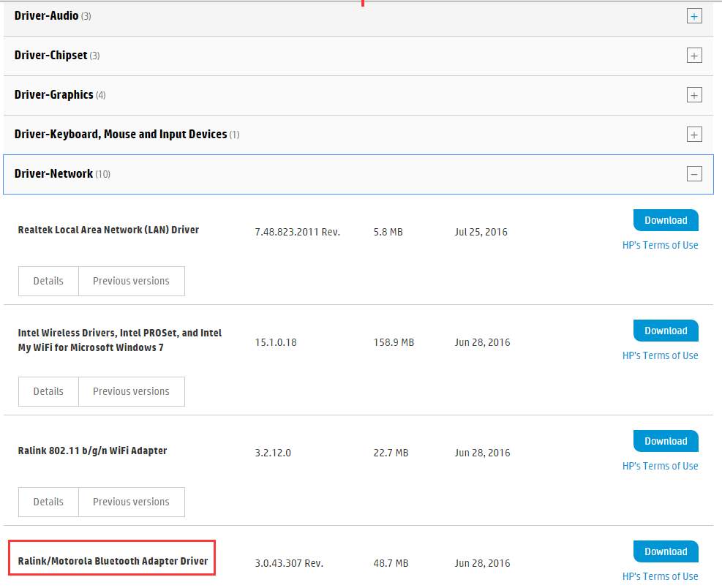Open HP's Terms of Use for Realtek driver

pyautogui.click(x=660, y=245)
